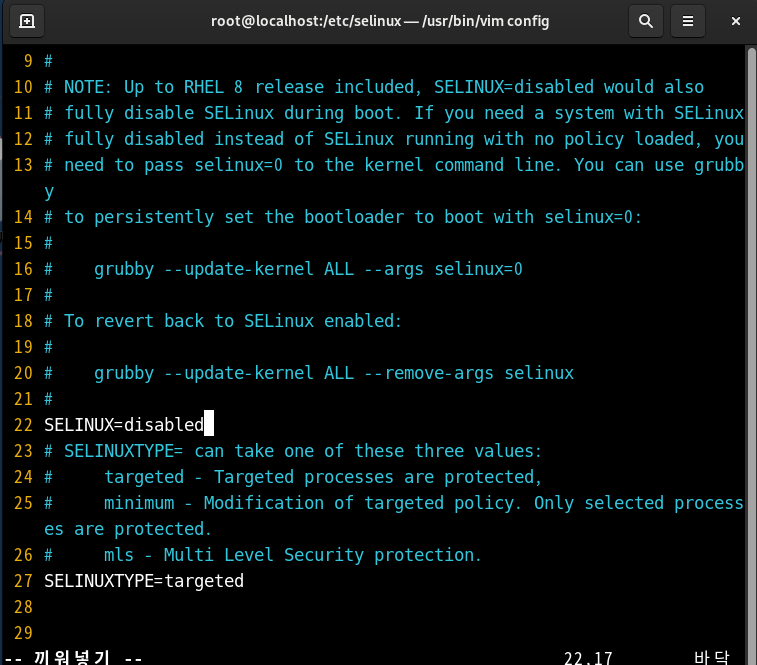
Task: Click the '#' on line 17
Action: (x=48, y=295)
